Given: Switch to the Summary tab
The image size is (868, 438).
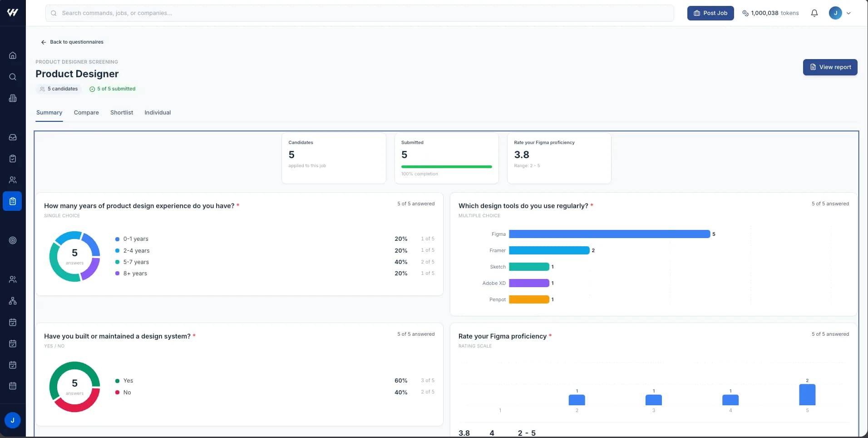Looking at the screenshot, I should tap(49, 113).
